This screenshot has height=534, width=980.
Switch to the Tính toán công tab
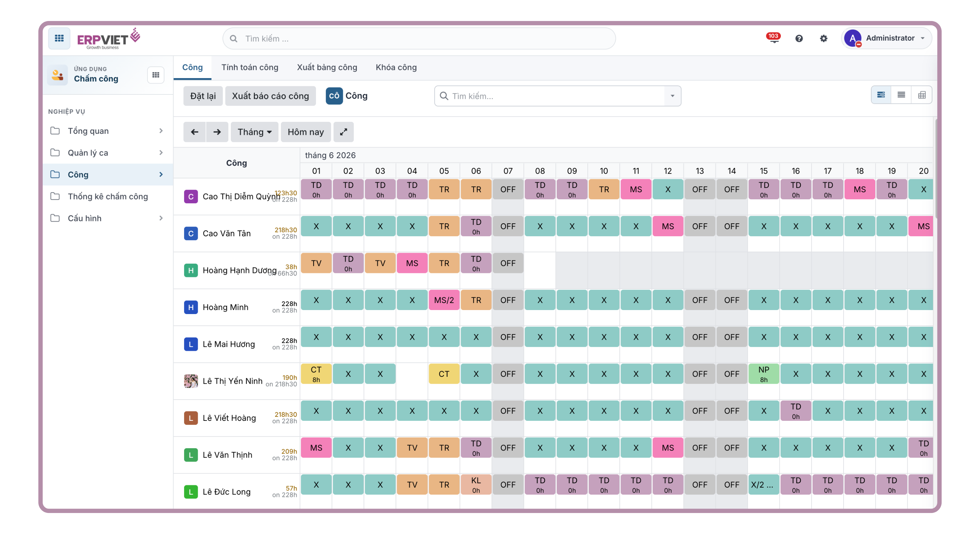[x=250, y=67]
